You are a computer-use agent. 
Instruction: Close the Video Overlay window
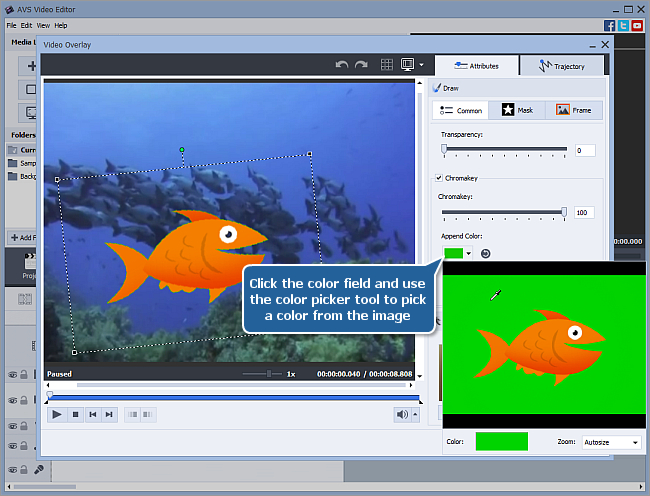click(605, 44)
